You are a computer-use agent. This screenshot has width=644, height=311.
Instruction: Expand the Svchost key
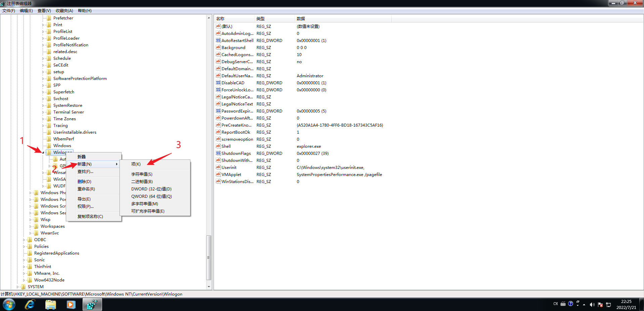tap(43, 99)
